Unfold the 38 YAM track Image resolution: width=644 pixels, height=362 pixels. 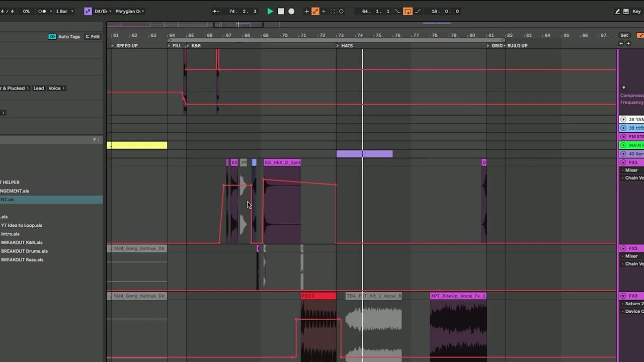(623, 119)
